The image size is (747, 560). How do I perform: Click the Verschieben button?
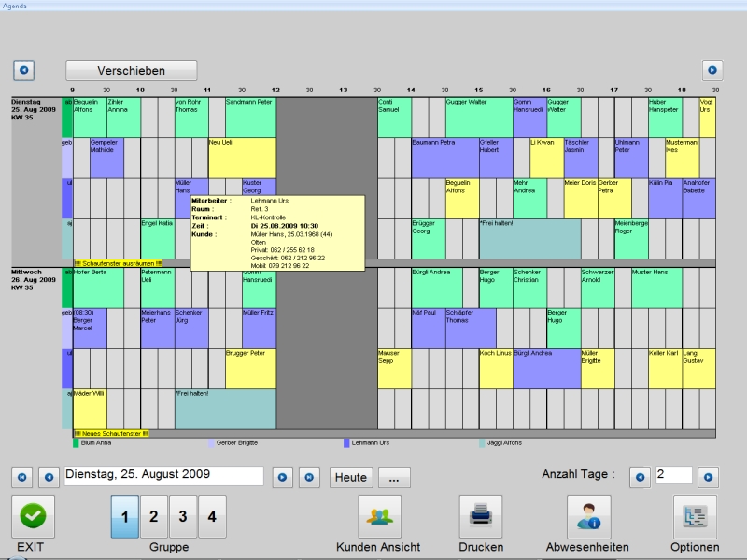tap(132, 71)
